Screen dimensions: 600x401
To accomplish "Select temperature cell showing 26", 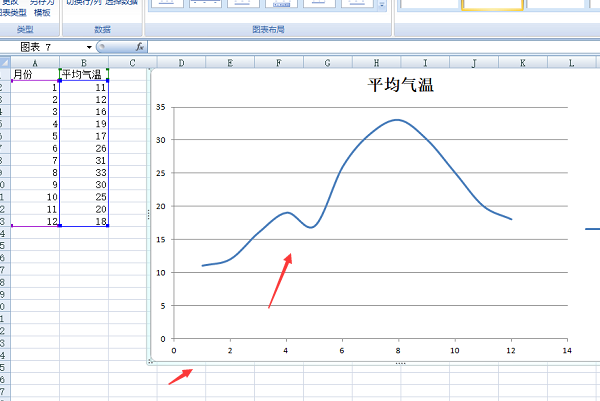I will (84, 148).
